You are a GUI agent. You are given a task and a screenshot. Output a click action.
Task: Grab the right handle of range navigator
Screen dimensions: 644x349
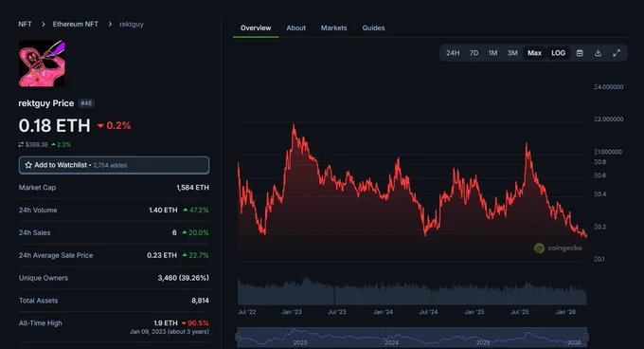(x=587, y=338)
